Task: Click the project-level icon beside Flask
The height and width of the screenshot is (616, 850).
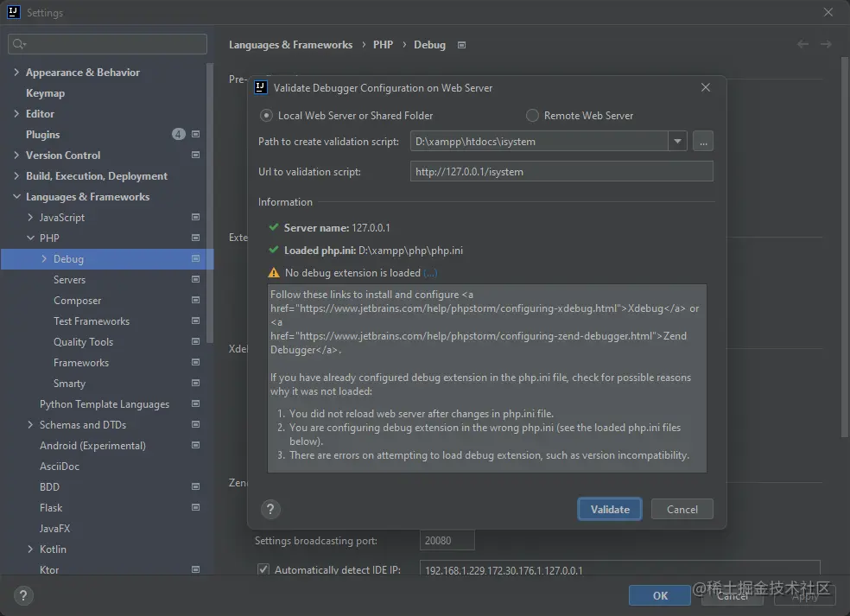Action: pos(196,507)
